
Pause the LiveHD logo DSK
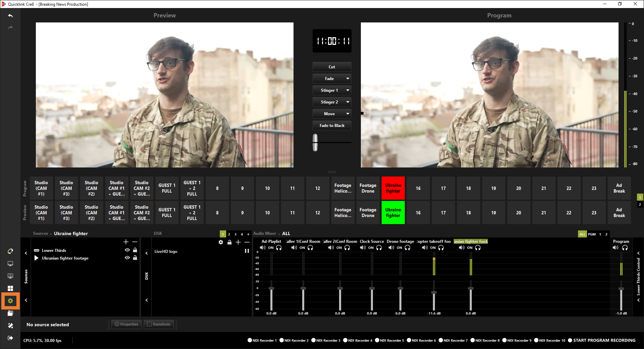pyautogui.click(x=247, y=251)
